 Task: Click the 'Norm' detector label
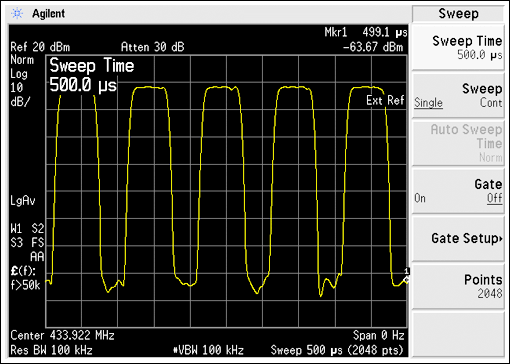point(22,60)
